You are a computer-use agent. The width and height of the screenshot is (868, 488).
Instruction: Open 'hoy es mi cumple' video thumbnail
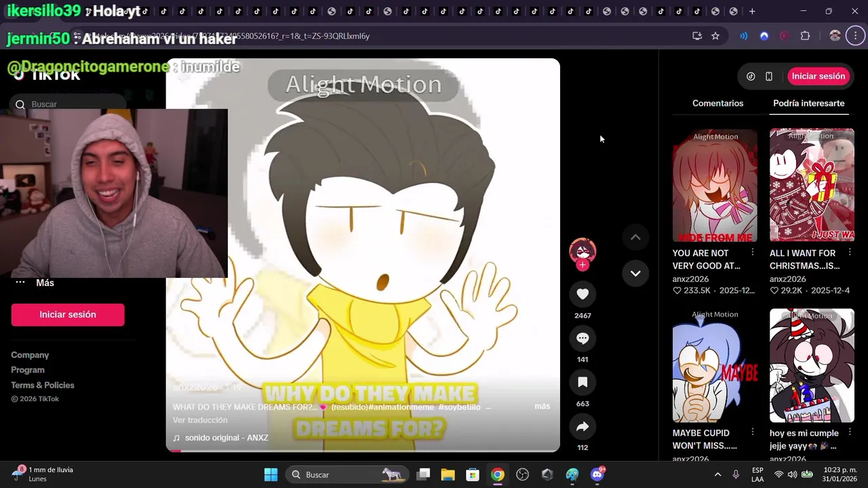tap(812, 365)
